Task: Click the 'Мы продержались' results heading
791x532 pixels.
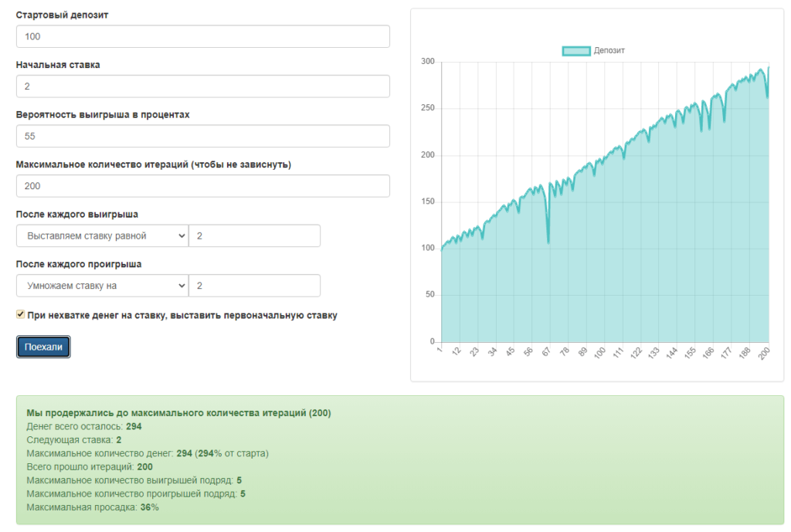Action: 178,412
